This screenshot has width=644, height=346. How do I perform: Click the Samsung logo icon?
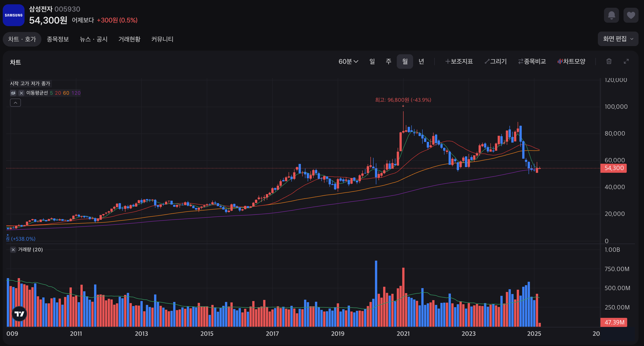pyautogui.click(x=13, y=15)
